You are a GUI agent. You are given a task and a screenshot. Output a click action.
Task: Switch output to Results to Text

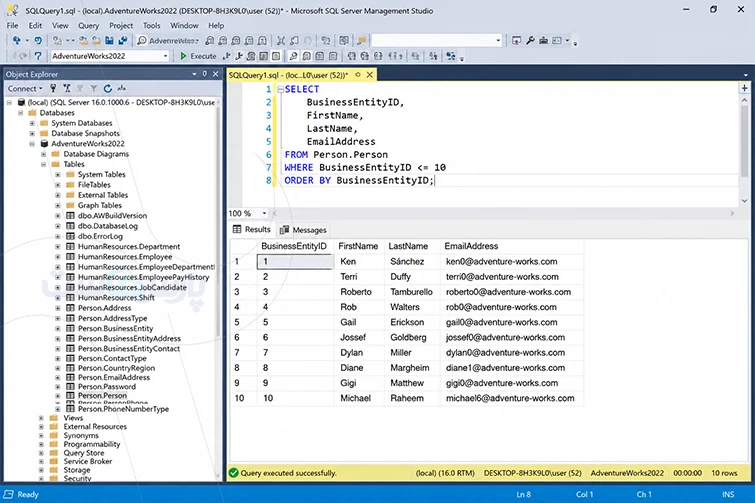click(351, 56)
